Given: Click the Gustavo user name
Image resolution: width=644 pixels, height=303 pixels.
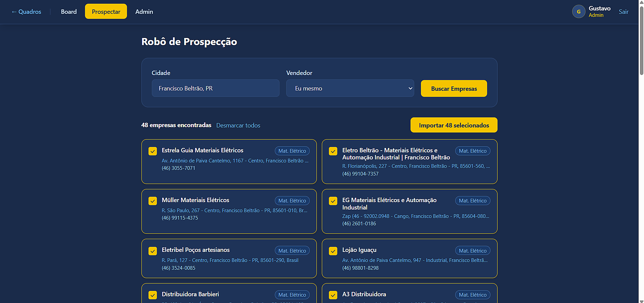Looking at the screenshot, I should pyautogui.click(x=599, y=8).
